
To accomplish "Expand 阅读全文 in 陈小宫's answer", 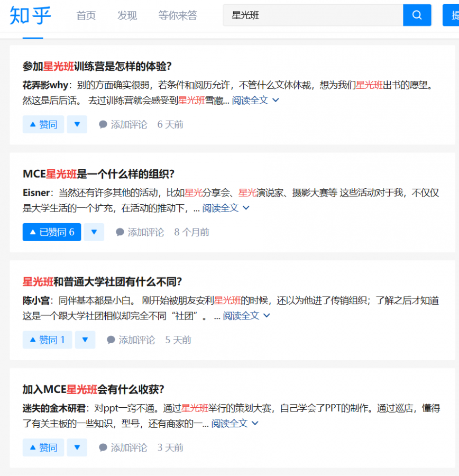I will click(246, 316).
